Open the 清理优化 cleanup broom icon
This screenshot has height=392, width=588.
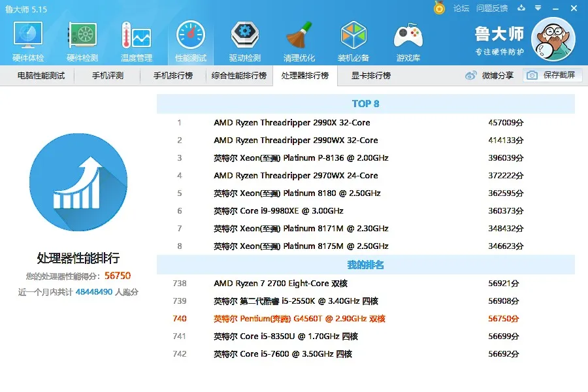299,41
